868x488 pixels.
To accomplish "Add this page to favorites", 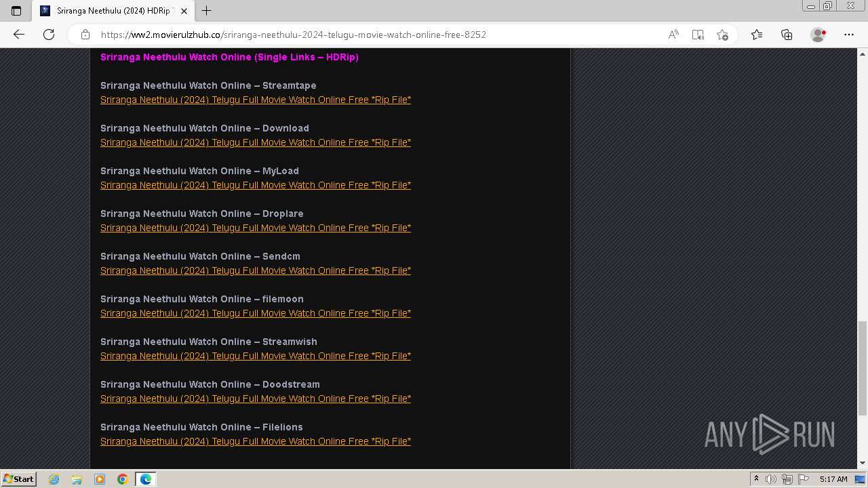I will pyautogui.click(x=722, y=35).
